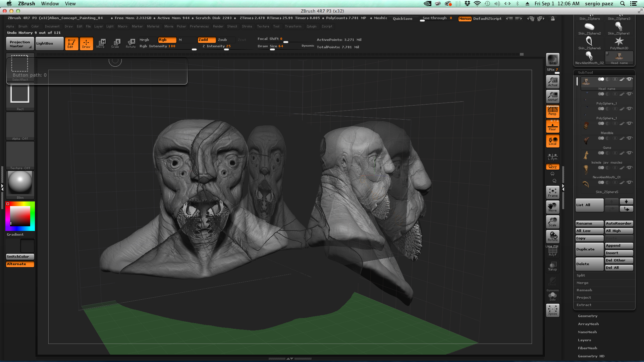Expand the Layers subpalette
The height and width of the screenshot is (362, 644).
584,340
